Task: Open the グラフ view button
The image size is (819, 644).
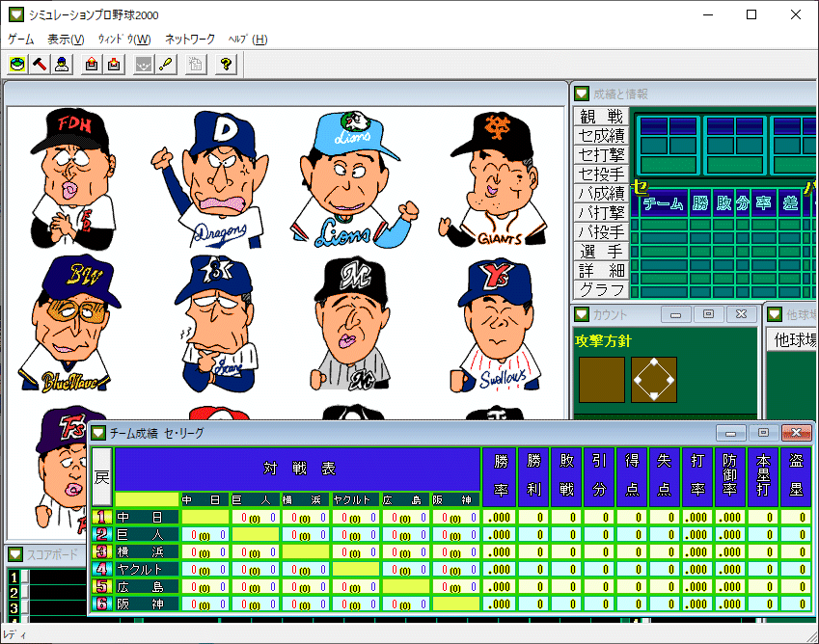Action: click(601, 290)
